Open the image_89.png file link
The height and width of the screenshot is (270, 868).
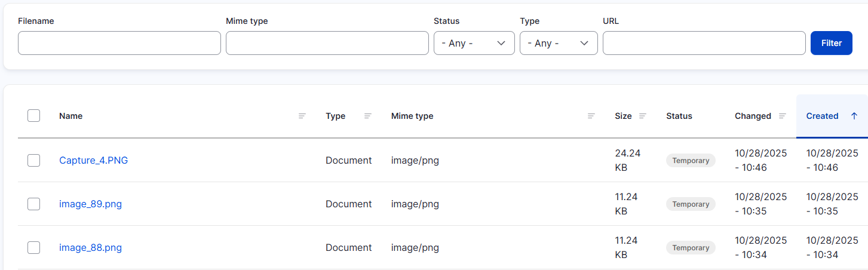(x=90, y=204)
